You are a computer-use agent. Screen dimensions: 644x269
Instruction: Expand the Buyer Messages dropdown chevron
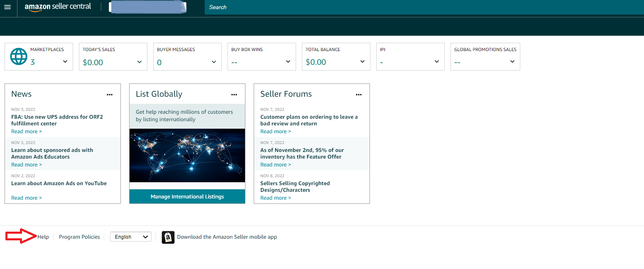[x=214, y=62]
